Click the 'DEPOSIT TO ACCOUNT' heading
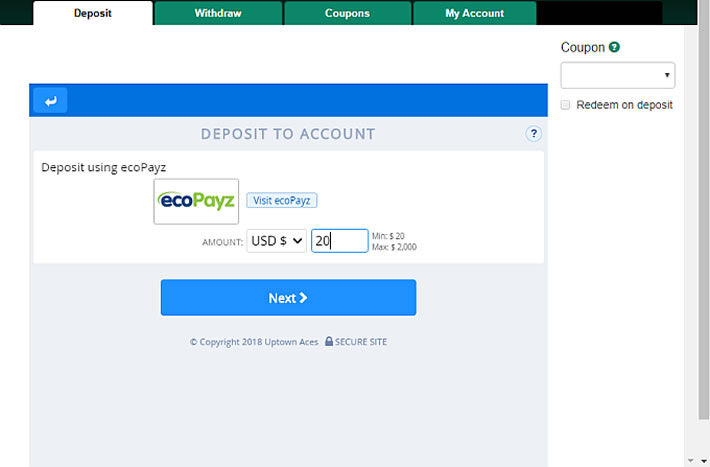 (288, 134)
